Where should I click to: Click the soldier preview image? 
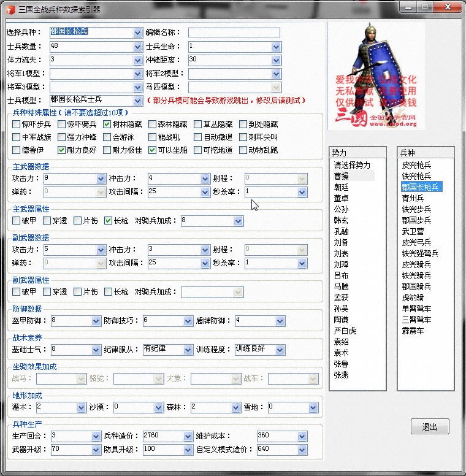(372, 76)
